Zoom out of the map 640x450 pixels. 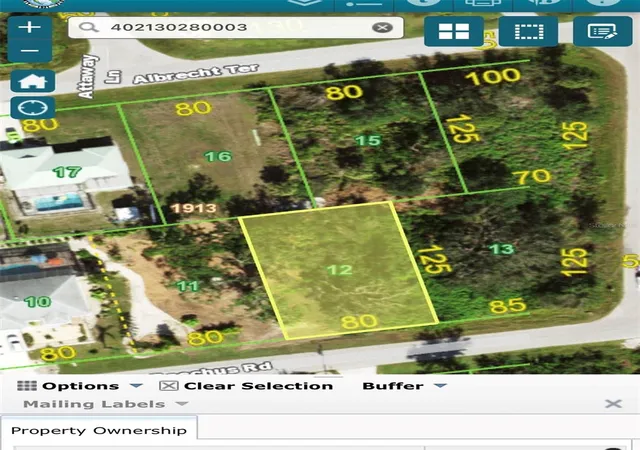coord(30,51)
